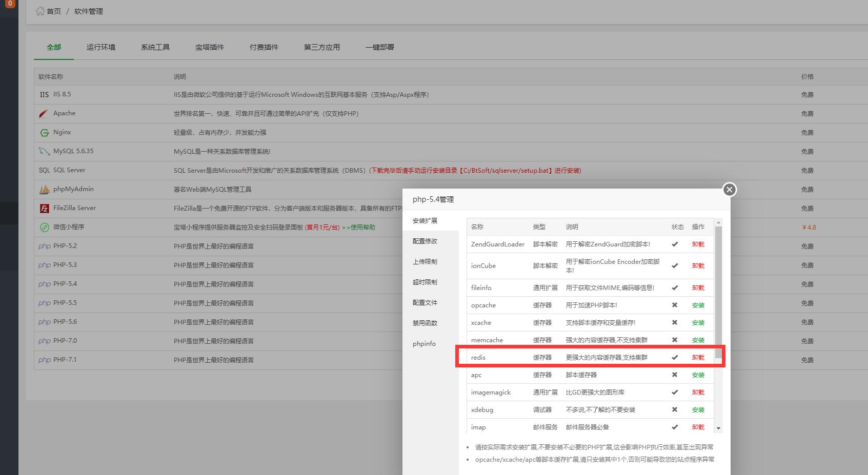Click PHP-5.6 software name
This screenshot has width=868, height=475.
65,322
